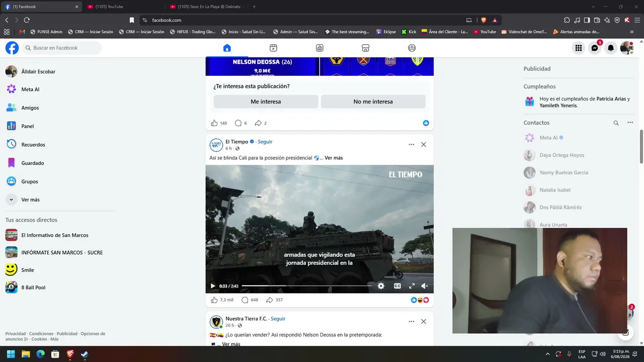Open the account profile menu
644x362 pixels.
[x=627, y=48]
